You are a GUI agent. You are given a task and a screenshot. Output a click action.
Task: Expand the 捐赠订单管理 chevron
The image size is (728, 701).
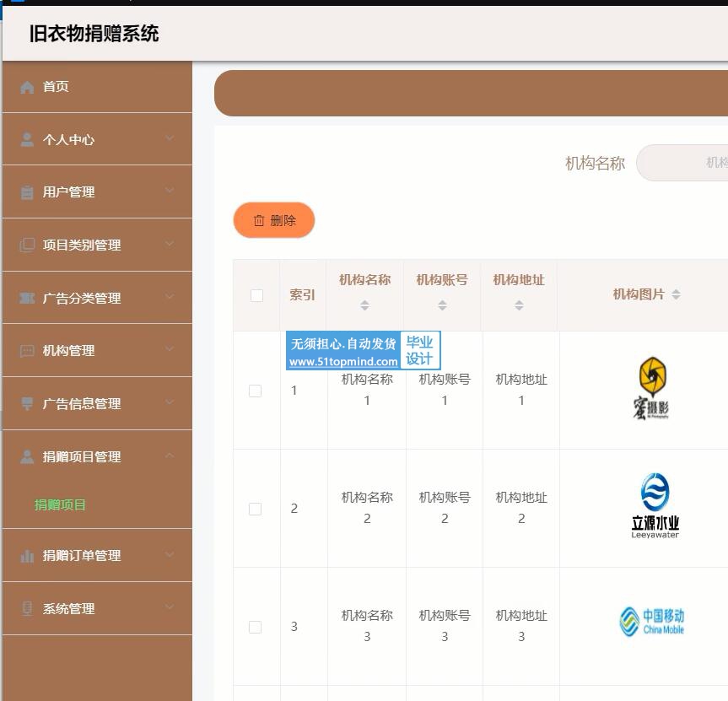coord(170,554)
